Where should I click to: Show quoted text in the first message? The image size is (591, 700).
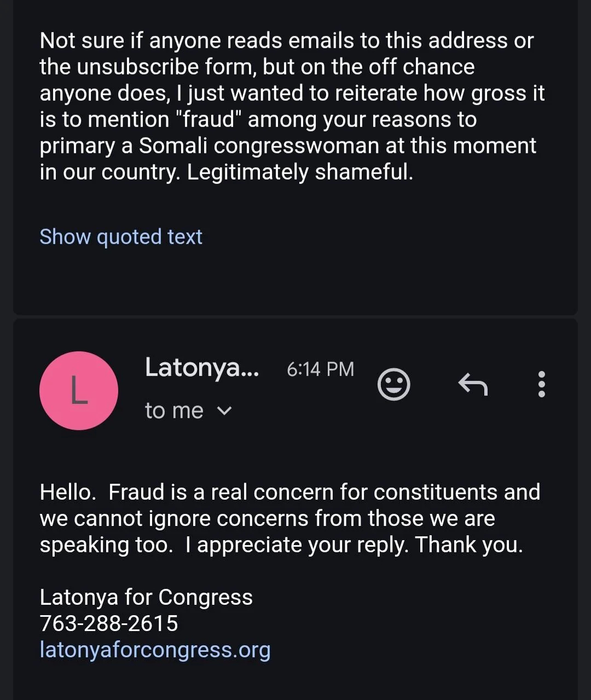[x=121, y=236]
